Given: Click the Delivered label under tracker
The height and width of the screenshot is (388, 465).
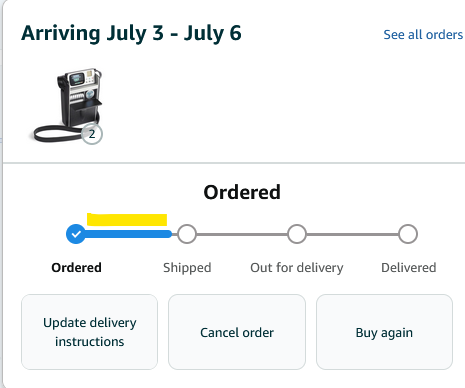Looking at the screenshot, I should [409, 268].
